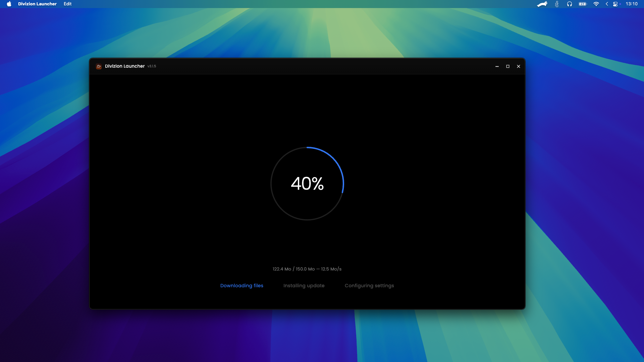
Task: Click the Divizion Launcher logo icon
Action: 99,66
